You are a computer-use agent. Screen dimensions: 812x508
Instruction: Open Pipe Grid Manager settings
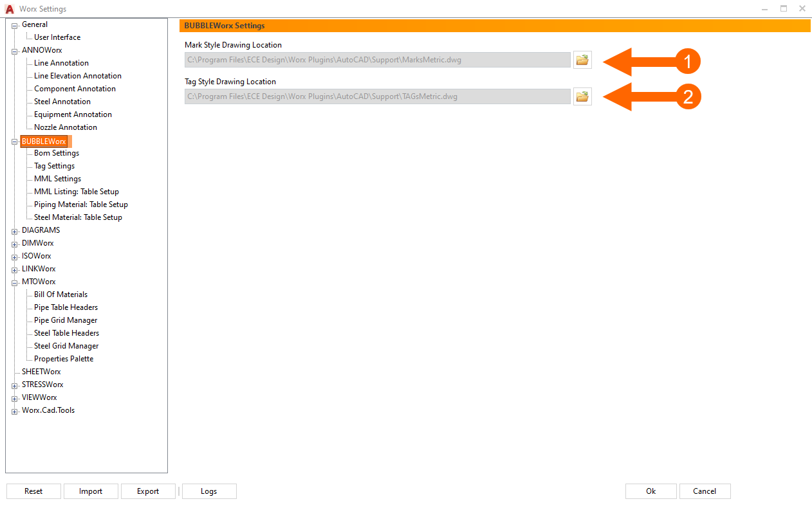(66, 320)
